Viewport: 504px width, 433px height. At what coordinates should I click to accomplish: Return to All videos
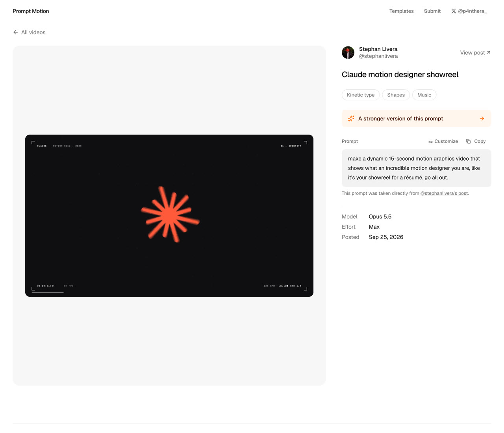click(x=29, y=32)
